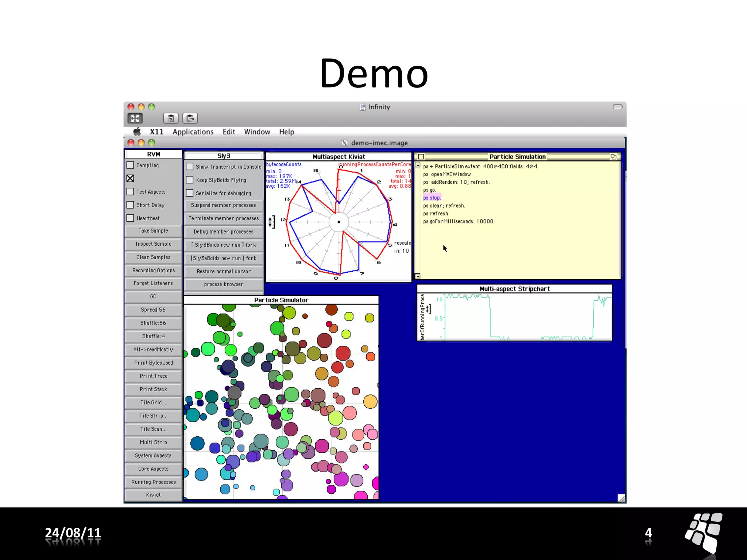This screenshot has width=747, height=560.
Task: Click the GC button
Action: (x=154, y=296)
